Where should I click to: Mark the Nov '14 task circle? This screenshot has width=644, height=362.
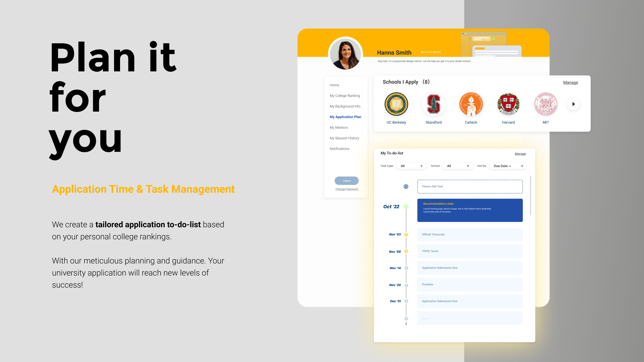coord(406,268)
